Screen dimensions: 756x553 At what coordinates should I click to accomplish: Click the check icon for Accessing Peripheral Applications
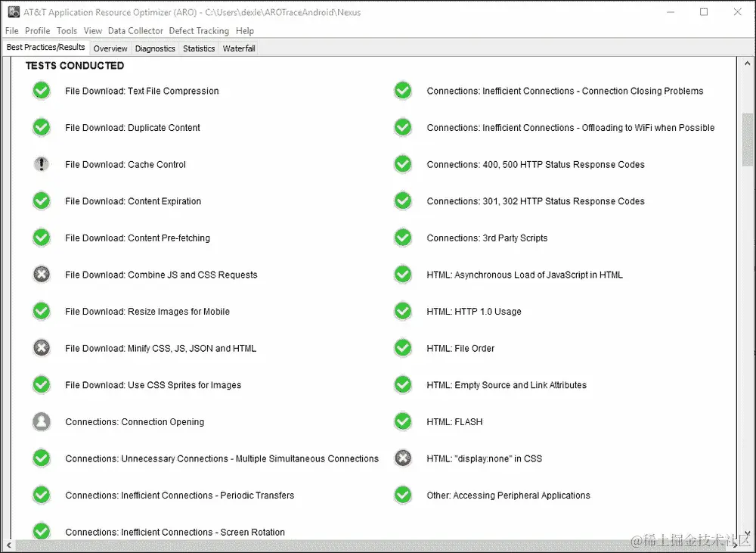(403, 495)
